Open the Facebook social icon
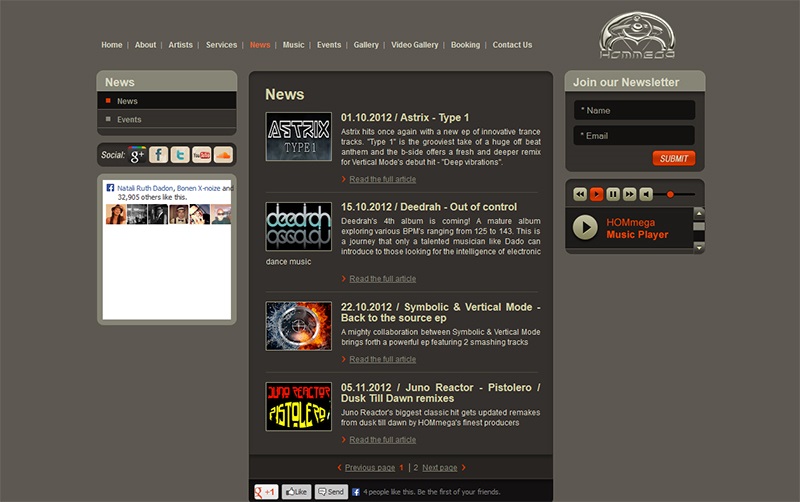Screen dimensions: 800x502 pos(159,155)
